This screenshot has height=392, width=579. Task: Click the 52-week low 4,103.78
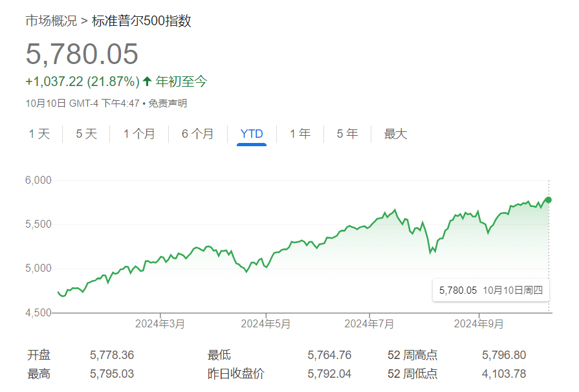coord(504,374)
